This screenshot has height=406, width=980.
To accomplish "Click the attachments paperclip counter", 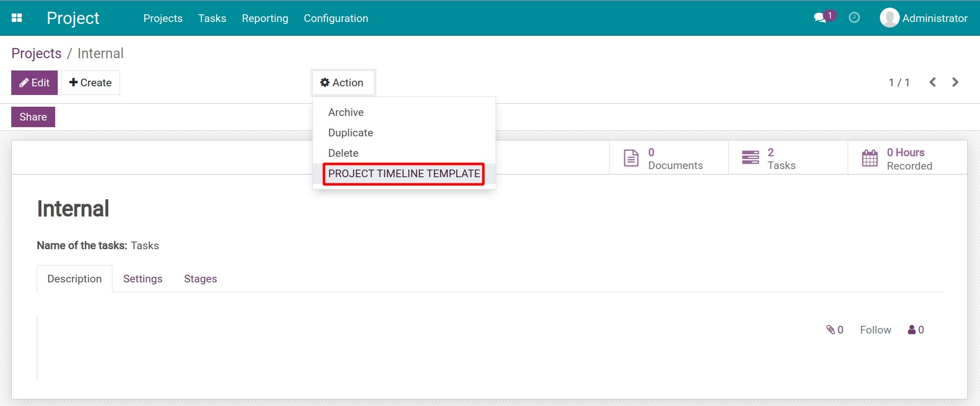I will point(834,330).
